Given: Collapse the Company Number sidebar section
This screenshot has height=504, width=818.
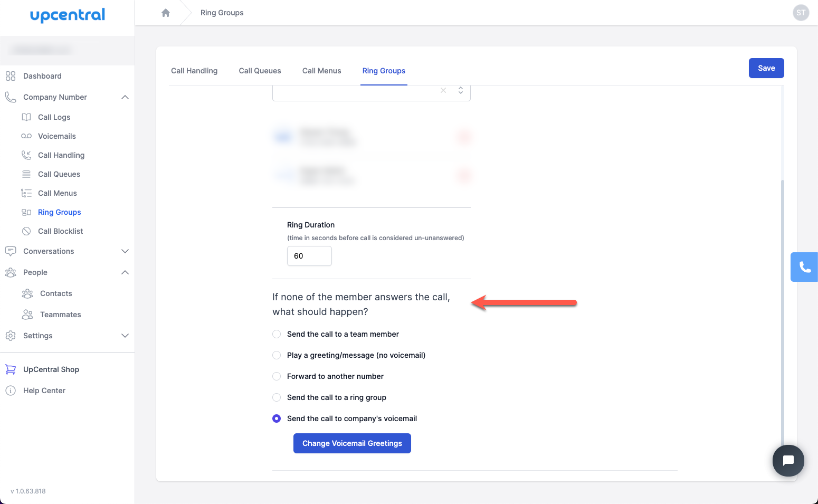Looking at the screenshot, I should pyautogui.click(x=125, y=97).
